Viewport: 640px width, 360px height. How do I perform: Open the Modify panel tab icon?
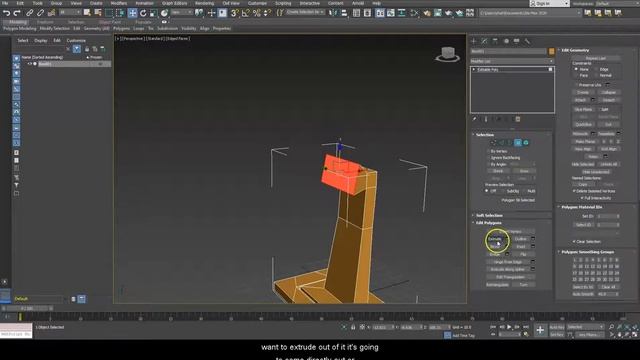[x=484, y=41]
